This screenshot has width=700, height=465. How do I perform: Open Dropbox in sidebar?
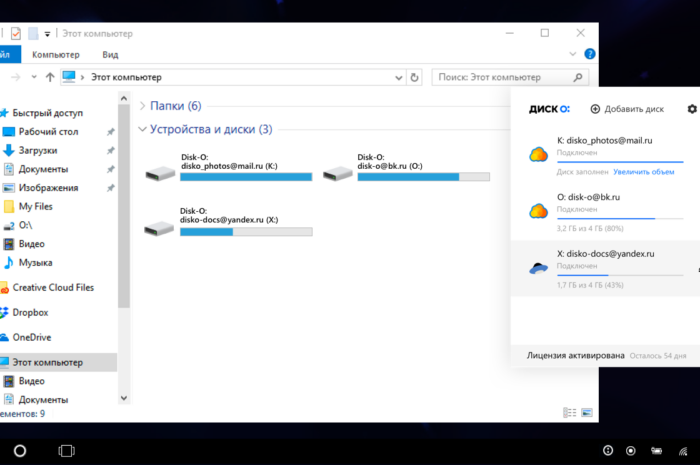(x=30, y=313)
